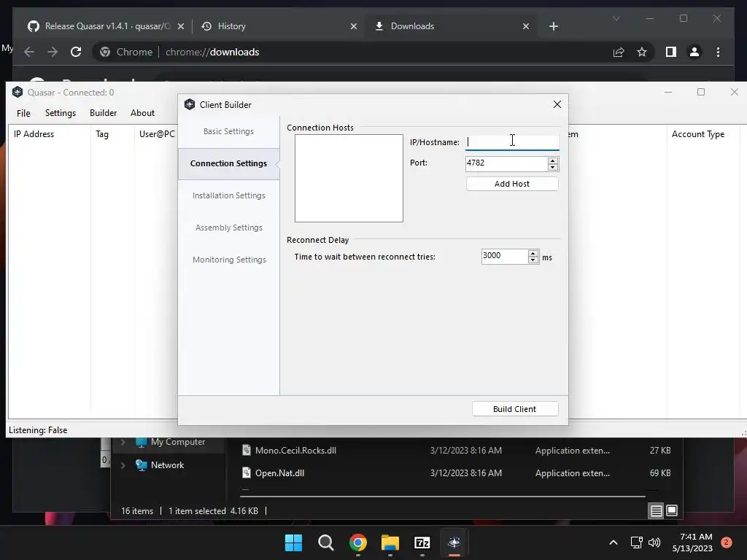The image size is (747, 560).
Task: Select My Computer in File Explorer
Action: tap(178, 442)
